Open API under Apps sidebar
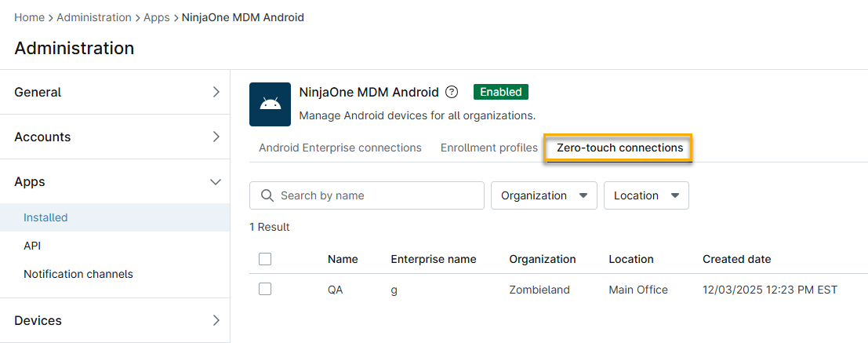Image resolution: width=868 pixels, height=343 pixels. point(32,246)
